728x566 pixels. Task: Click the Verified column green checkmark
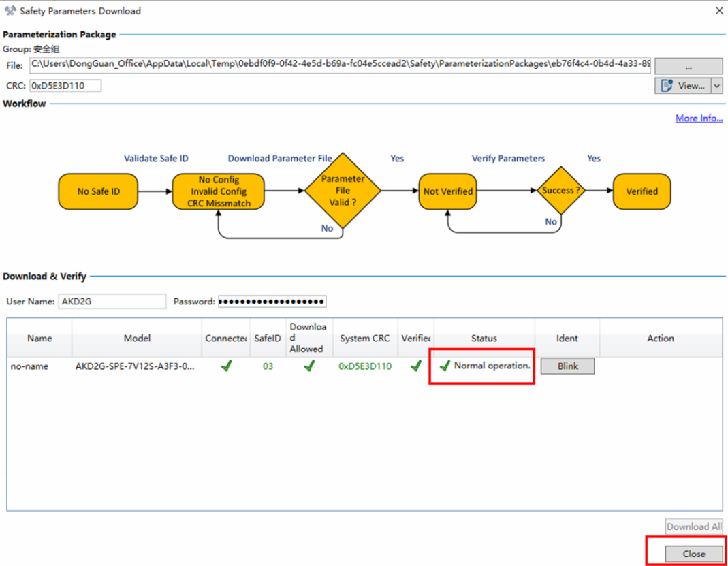(416, 366)
